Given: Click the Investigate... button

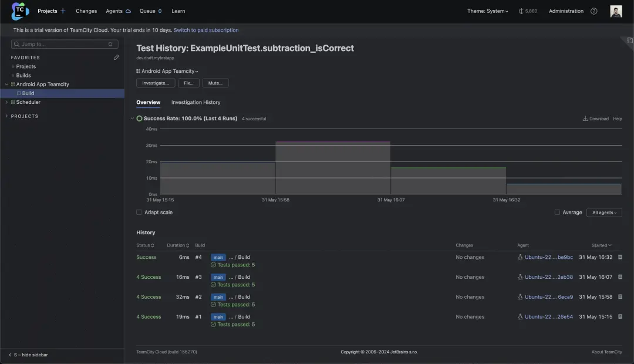Looking at the screenshot, I should coord(156,83).
